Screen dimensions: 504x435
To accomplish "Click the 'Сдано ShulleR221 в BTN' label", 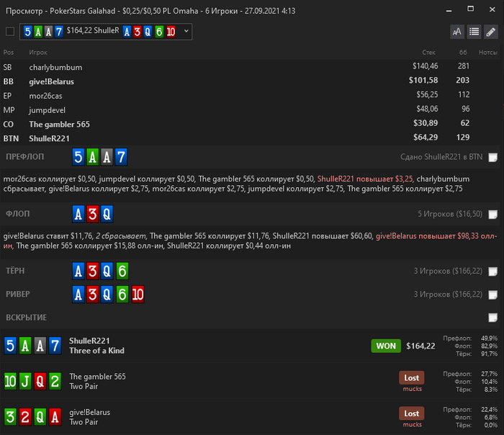I will pyautogui.click(x=441, y=157).
